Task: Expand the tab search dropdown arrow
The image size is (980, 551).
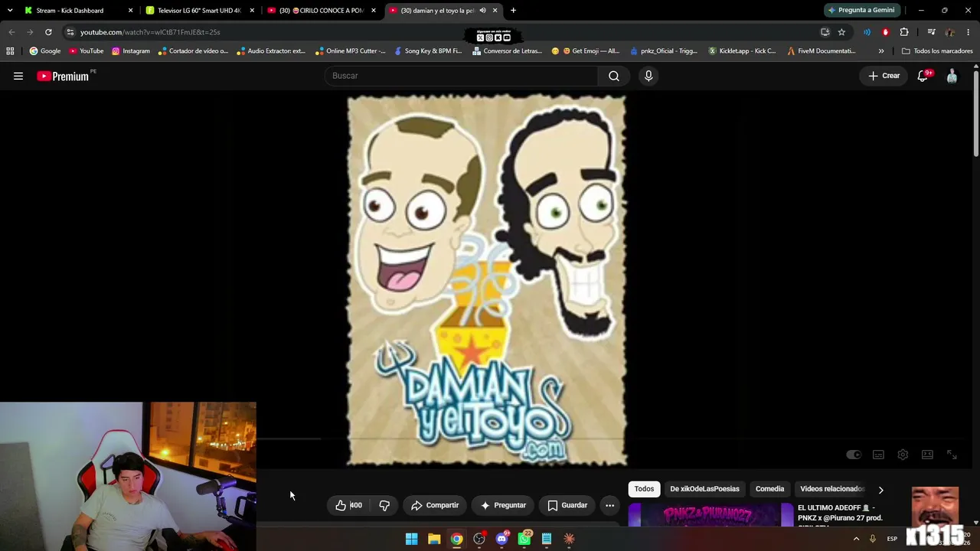Action: 10,11
